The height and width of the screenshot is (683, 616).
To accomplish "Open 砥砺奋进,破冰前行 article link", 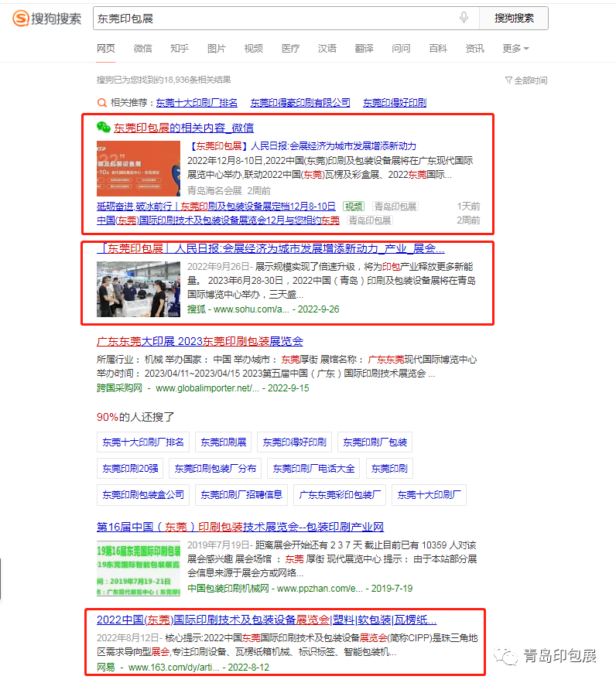I will (x=216, y=206).
